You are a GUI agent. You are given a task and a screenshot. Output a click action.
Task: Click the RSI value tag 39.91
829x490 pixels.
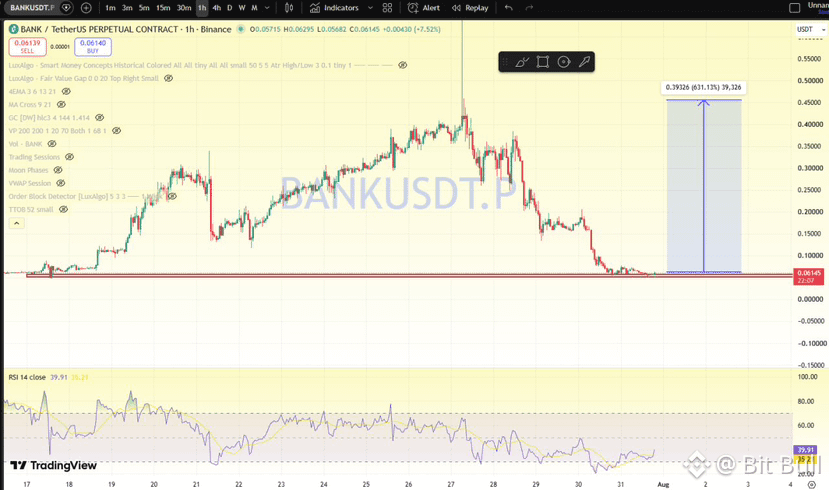coord(806,450)
